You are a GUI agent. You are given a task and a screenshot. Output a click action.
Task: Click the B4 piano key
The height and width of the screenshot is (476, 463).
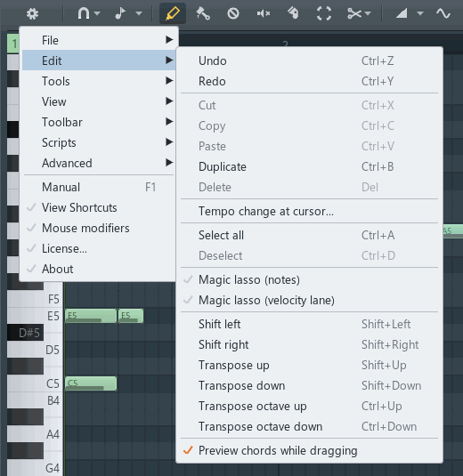click(35, 400)
